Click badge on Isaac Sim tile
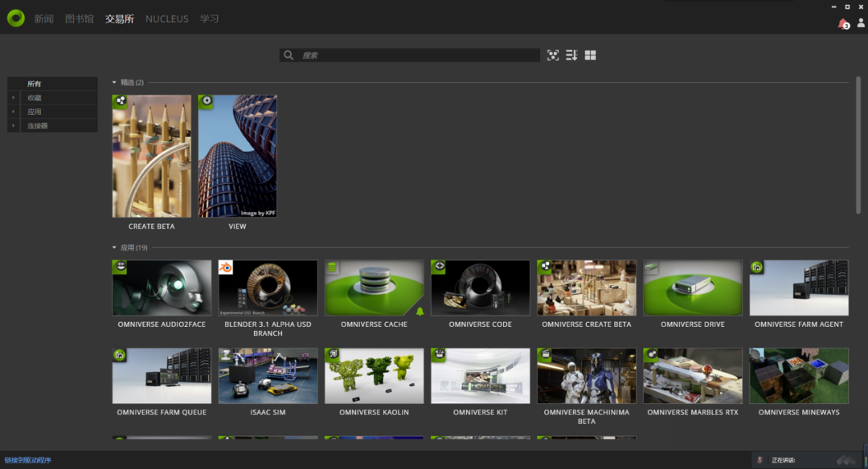Screen dimensions: 868x469 226,354
